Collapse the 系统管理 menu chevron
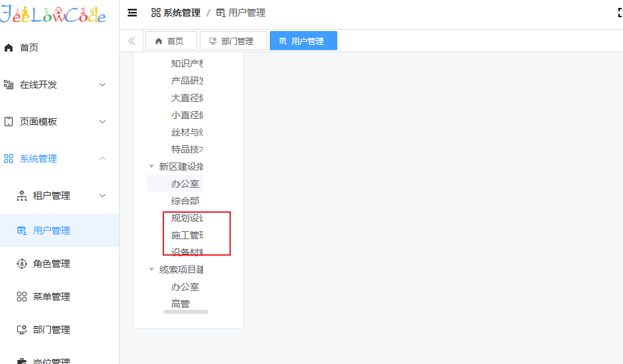 (103, 159)
